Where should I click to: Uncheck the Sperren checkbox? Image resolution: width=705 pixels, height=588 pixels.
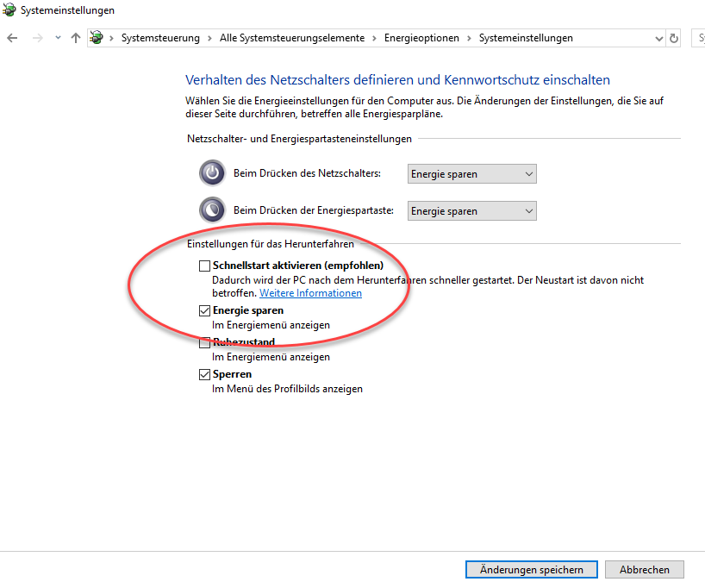pos(204,374)
